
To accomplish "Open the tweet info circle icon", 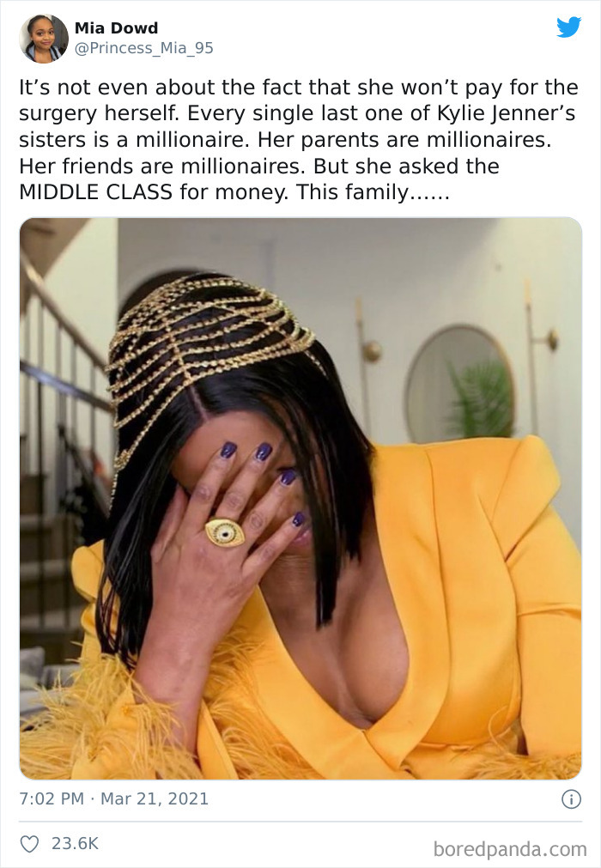I will (571, 798).
